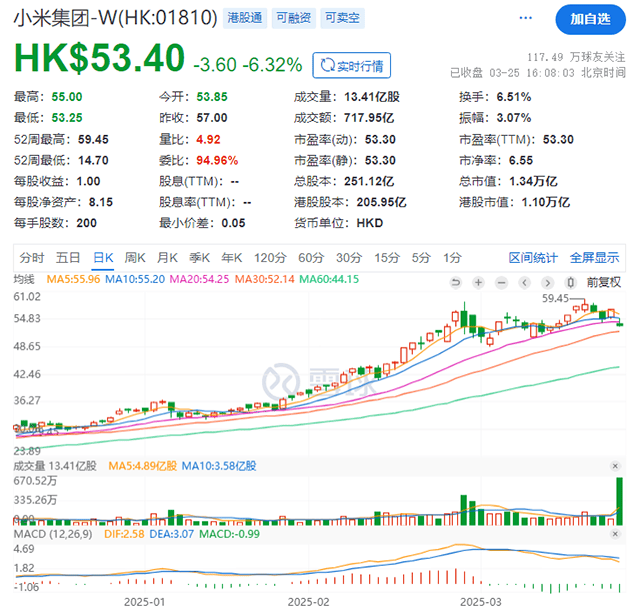The height and width of the screenshot is (611, 640).
Task: Click the 52周最高 value 59.45
Action: tap(93, 140)
